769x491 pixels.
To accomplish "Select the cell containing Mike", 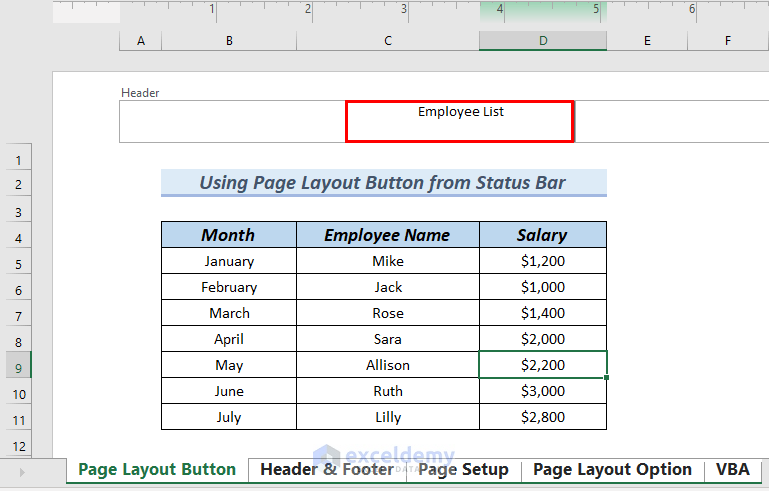I will click(388, 260).
